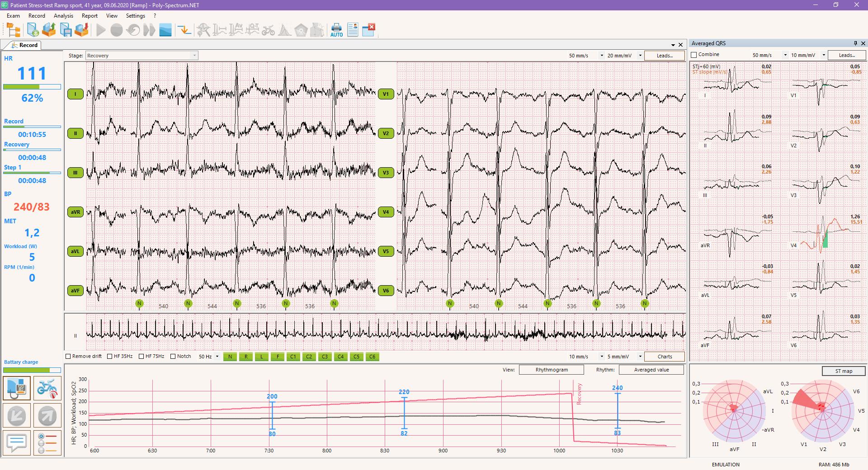Click the save to archive box icon
This screenshot has width=868, height=470.
pos(82,30)
